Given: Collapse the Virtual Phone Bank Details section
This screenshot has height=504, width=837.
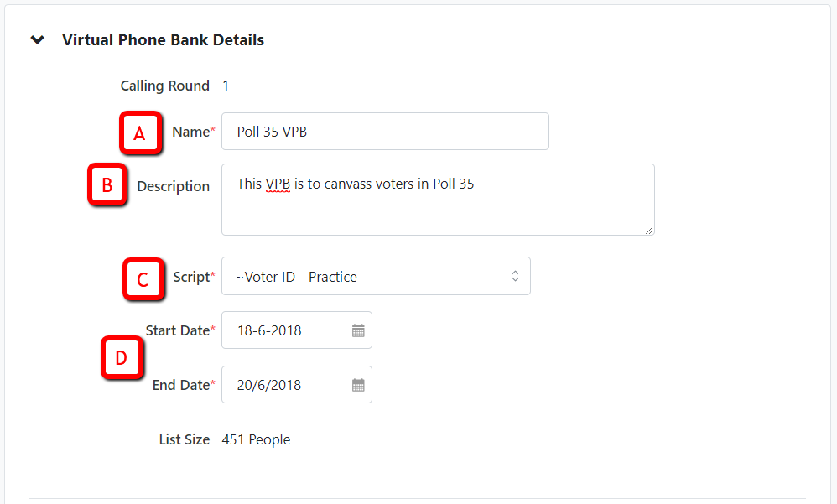Looking at the screenshot, I should (38, 39).
